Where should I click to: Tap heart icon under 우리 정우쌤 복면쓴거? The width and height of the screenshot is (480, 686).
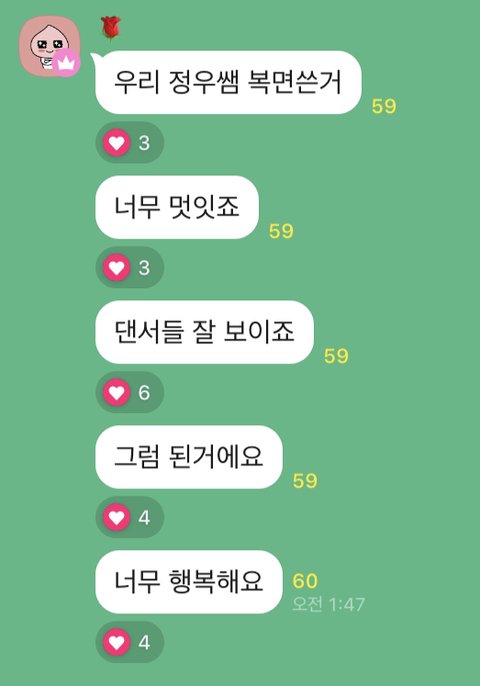pyautogui.click(x=116, y=143)
